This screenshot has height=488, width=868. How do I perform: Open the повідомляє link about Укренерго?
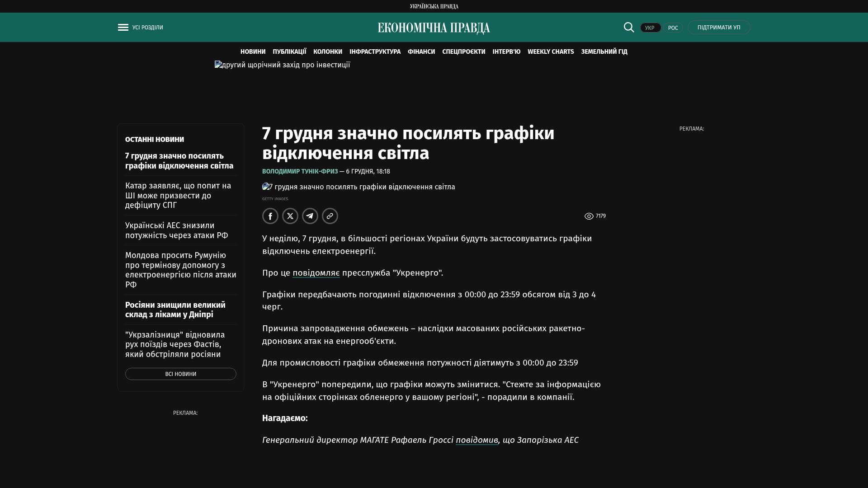pyautogui.click(x=316, y=273)
